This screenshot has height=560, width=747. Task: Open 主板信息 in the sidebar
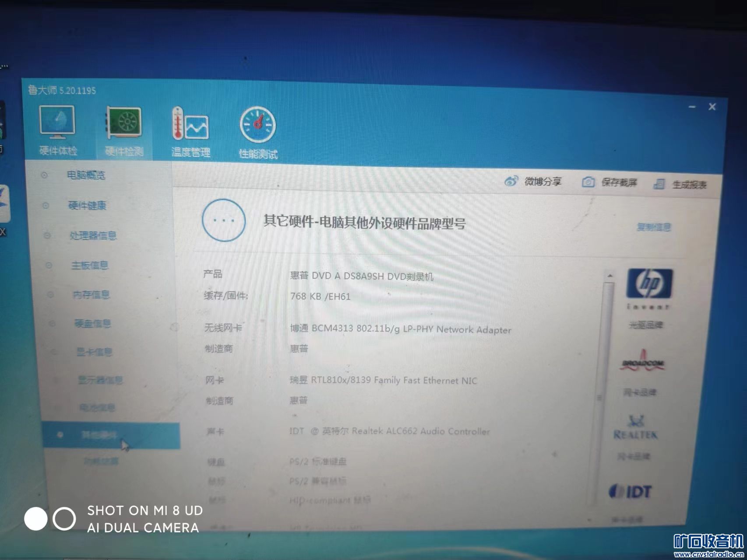90,265
